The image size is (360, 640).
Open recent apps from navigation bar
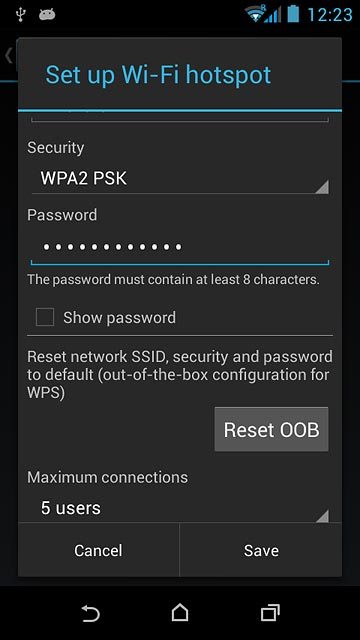coord(270,613)
